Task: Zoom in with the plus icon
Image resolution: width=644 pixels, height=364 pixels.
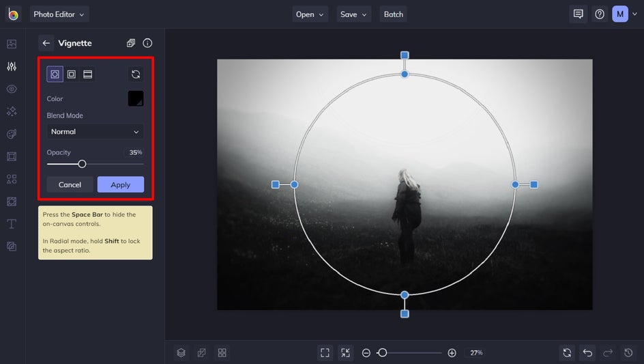Action: tap(452, 353)
